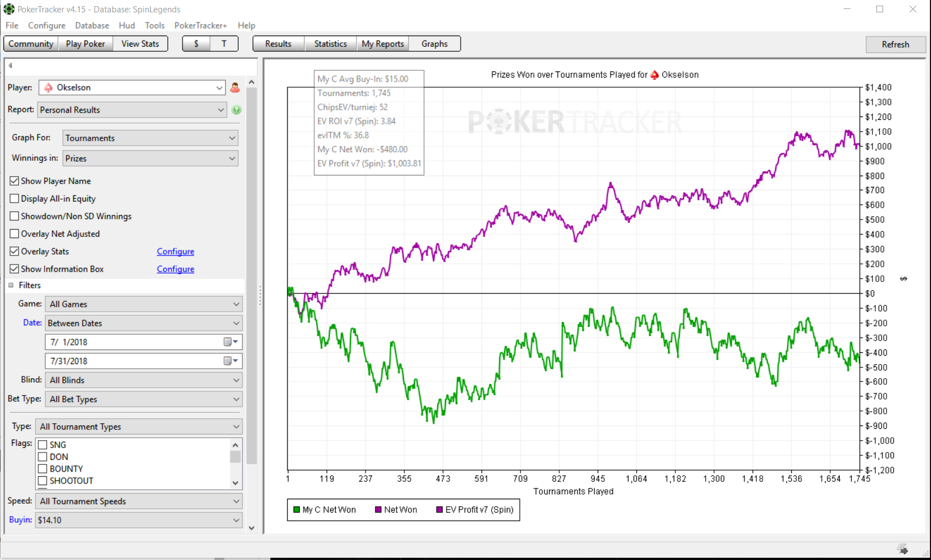
Task: Click the player profile icon beside Okselson
Action: pos(235,87)
